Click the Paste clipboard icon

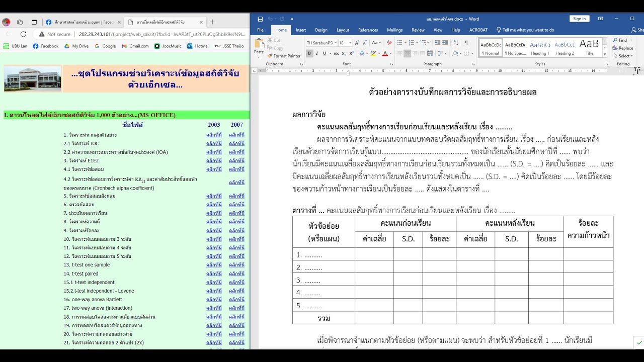pos(259,42)
